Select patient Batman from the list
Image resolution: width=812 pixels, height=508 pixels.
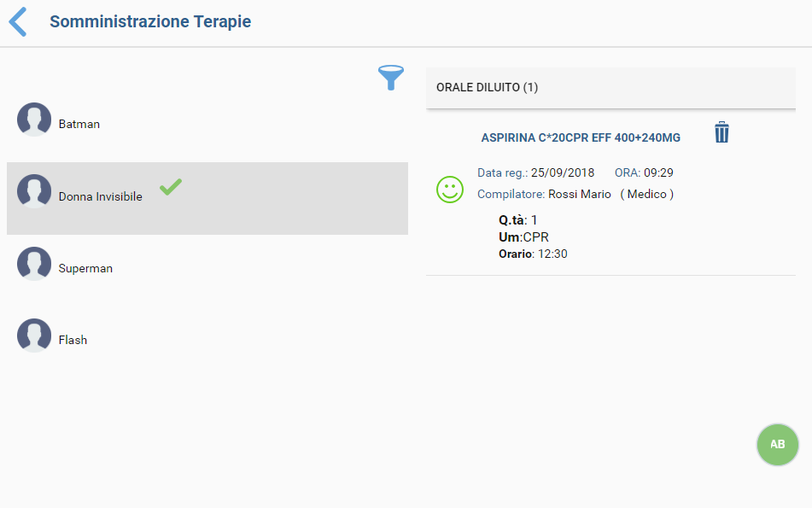[79, 125]
